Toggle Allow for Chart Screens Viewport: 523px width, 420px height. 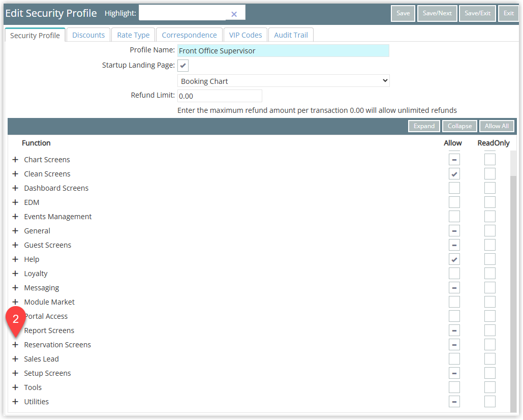(x=454, y=160)
